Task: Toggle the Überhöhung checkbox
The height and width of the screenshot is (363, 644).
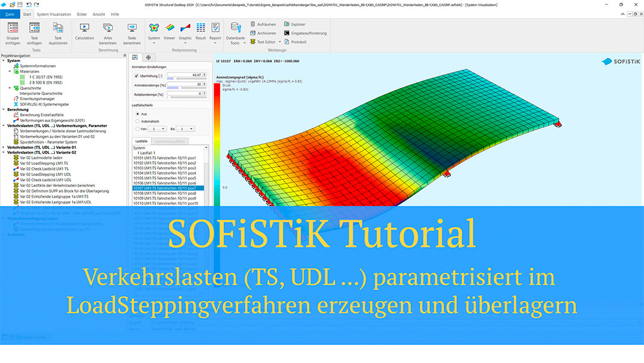Action: pos(136,76)
